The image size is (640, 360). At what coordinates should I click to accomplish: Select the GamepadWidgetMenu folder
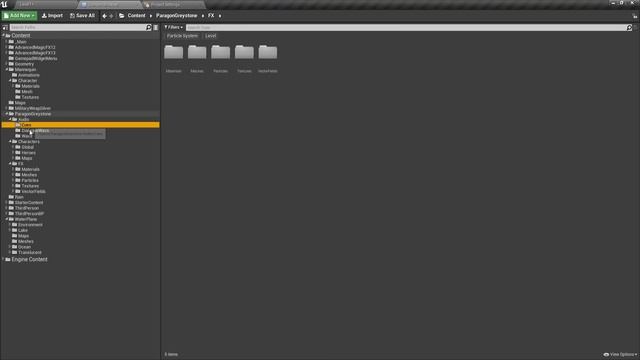click(x=36, y=58)
